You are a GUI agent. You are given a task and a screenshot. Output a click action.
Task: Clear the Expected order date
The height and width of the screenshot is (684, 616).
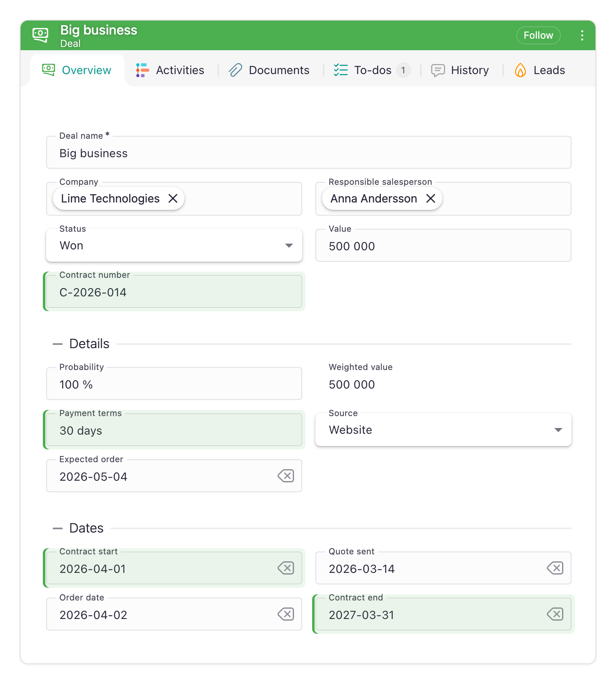coord(286,476)
